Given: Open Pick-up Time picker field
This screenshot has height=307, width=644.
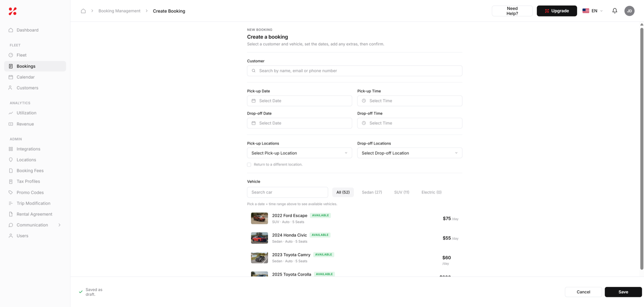Looking at the screenshot, I should point(410,101).
